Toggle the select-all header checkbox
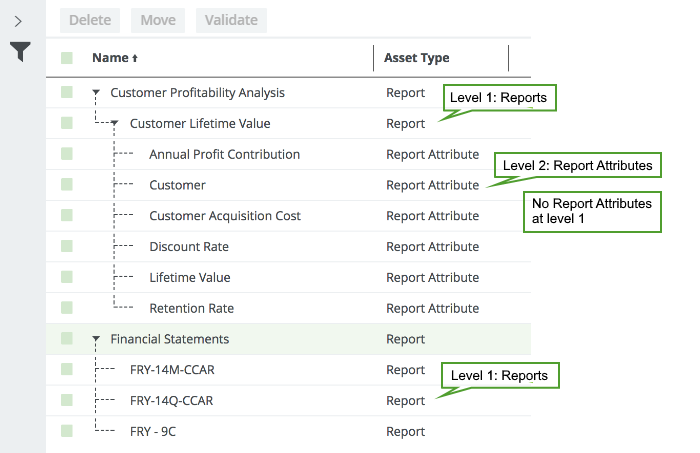The width and height of the screenshot is (700, 453). (x=67, y=59)
